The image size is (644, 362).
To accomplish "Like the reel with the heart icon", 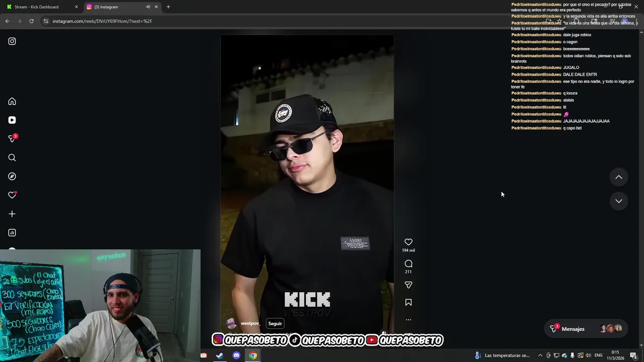I will click(x=409, y=242).
